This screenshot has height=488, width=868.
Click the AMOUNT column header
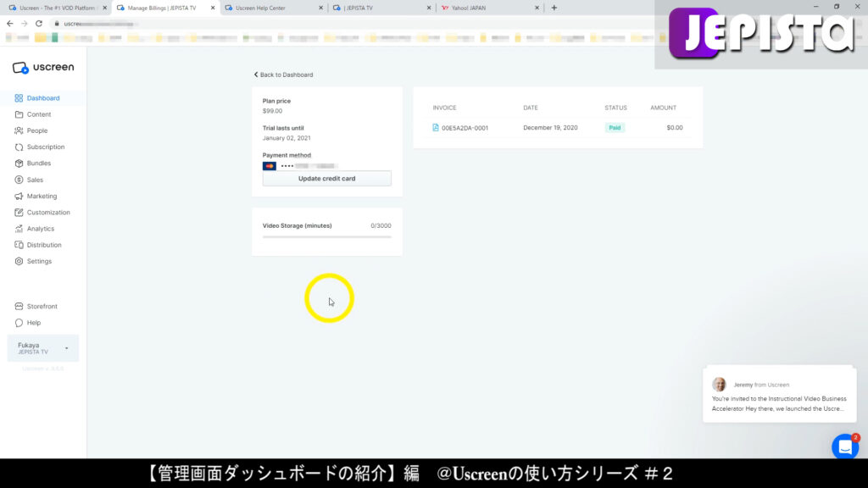[x=663, y=108]
